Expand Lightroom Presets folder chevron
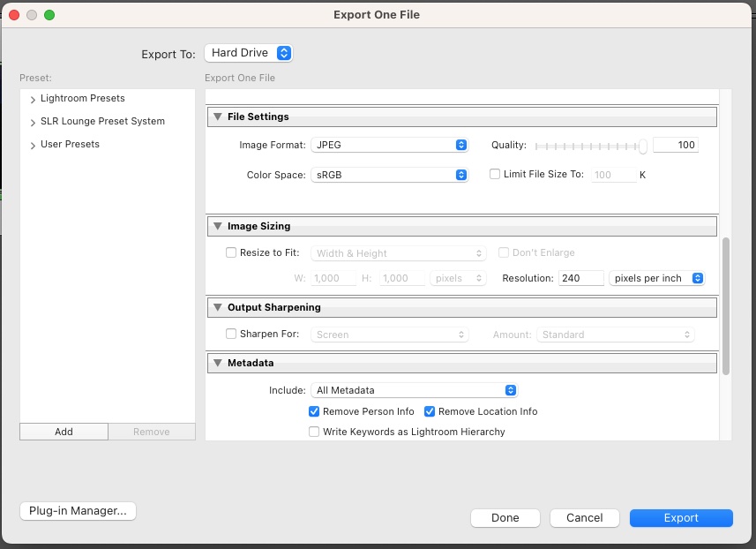Image resolution: width=756 pixels, height=549 pixels. (33, 100)
